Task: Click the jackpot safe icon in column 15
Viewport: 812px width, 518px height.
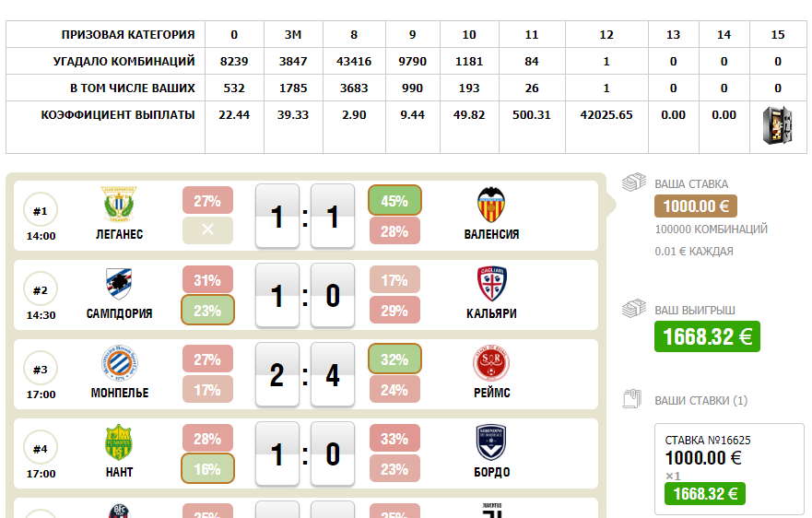Action: pyautogui.click(x=777, y=124)
